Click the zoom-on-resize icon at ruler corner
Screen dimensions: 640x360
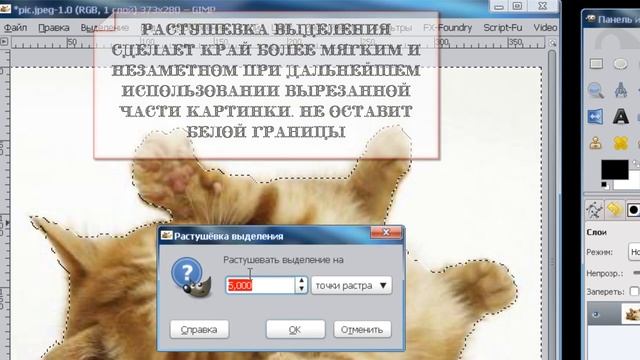point(553,42)
